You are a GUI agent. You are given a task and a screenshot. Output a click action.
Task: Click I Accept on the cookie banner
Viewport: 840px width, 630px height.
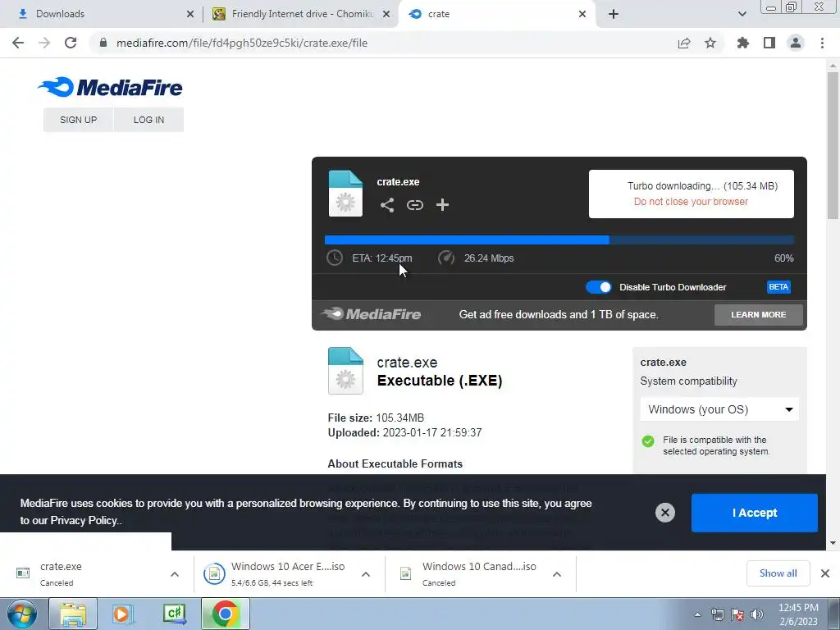pos(755,513)
